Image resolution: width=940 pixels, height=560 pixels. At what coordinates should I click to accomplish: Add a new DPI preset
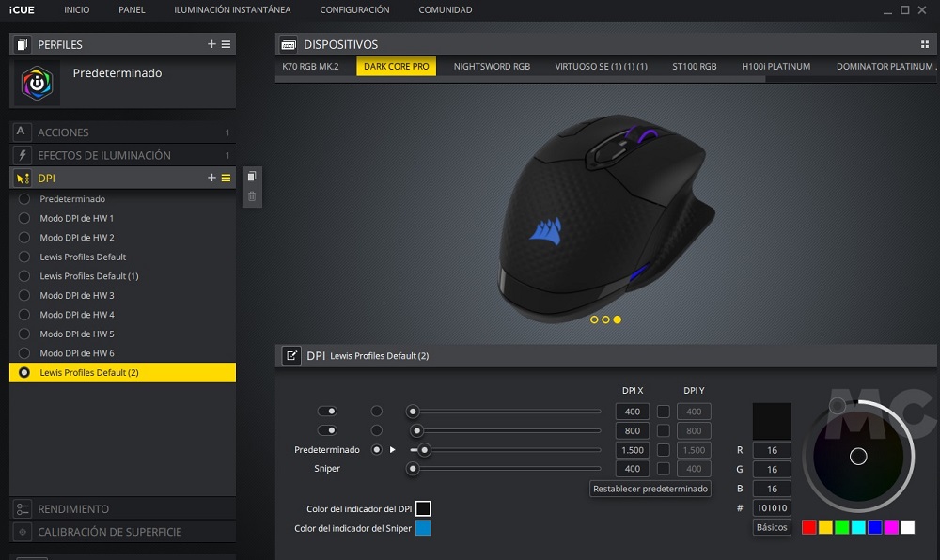(x=211, y=178)
